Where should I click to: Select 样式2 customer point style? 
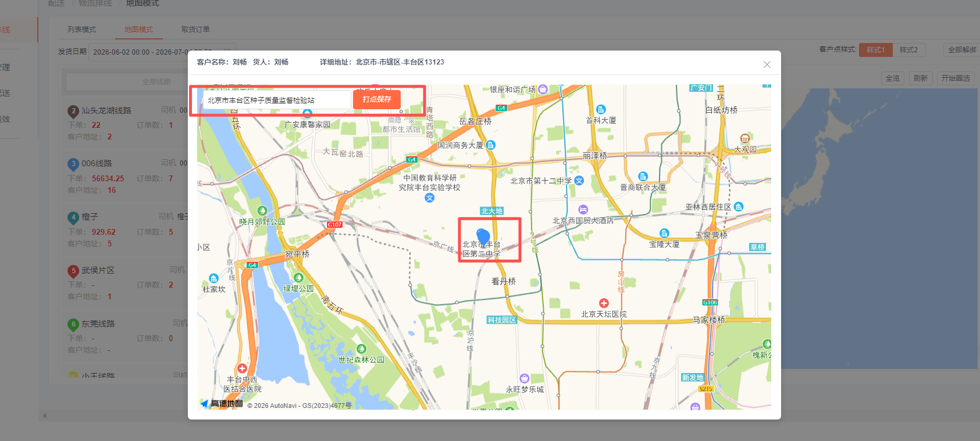908,50
